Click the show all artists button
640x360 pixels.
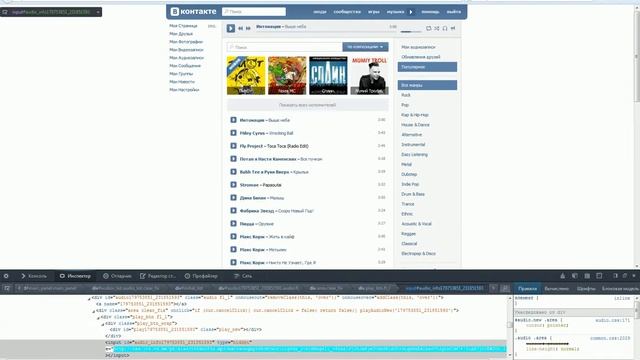pyautogui.click(x=307, y=105)
